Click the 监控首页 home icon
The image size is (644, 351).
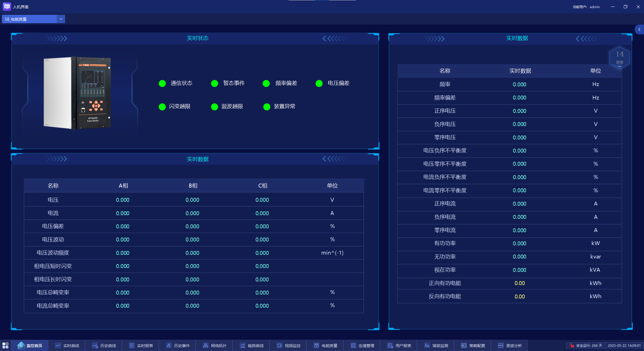point(21,346)
